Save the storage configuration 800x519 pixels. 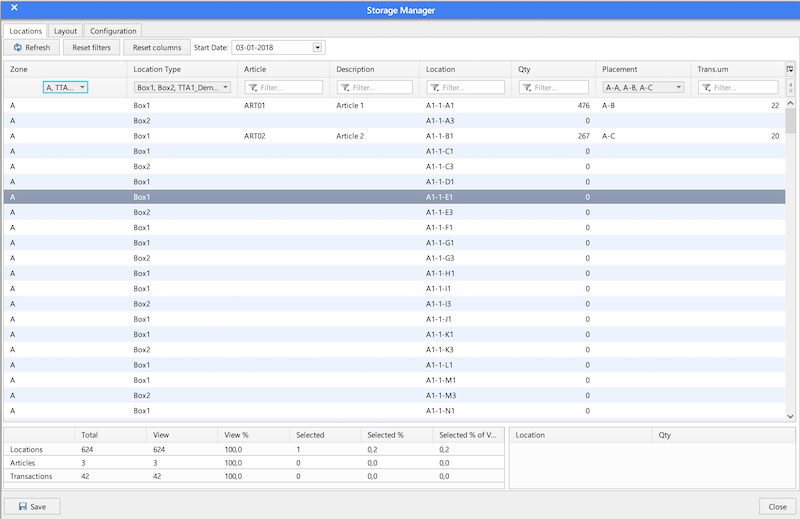pyautogui.click(x=32, y=506)
